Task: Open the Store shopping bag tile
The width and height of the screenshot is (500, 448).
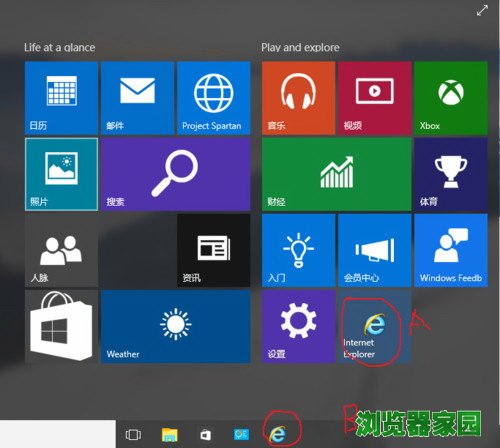Action: coord(61,326)
